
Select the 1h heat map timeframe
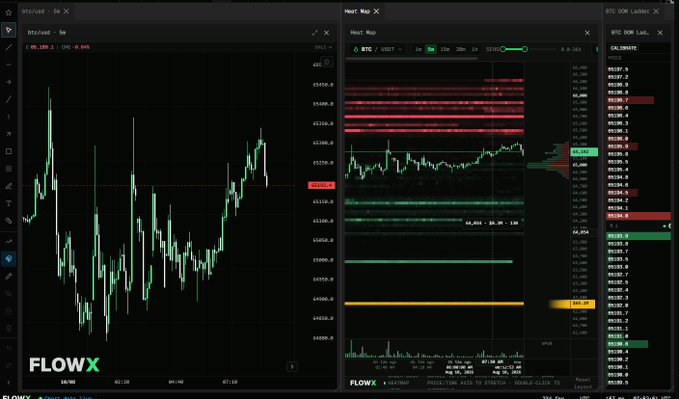click(x=475, y=49)
